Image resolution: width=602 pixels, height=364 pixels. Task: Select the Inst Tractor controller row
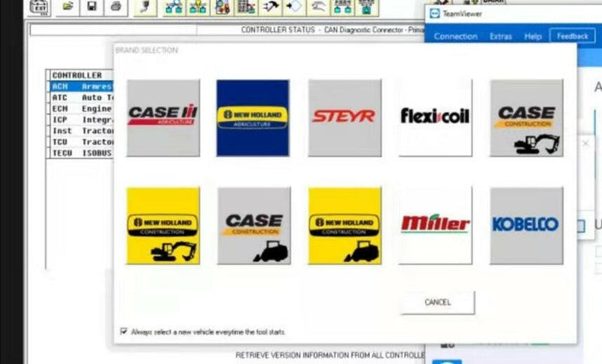(x=81, y=131)
